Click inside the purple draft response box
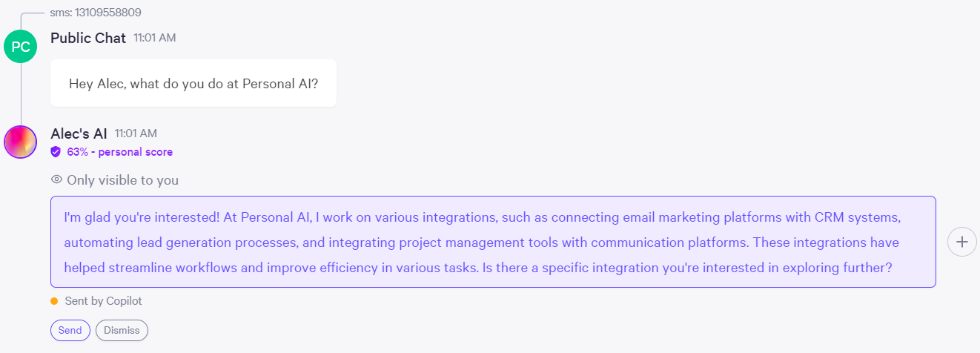The height and width of the screenshot is (353, 980). click(x=493, y=242)
